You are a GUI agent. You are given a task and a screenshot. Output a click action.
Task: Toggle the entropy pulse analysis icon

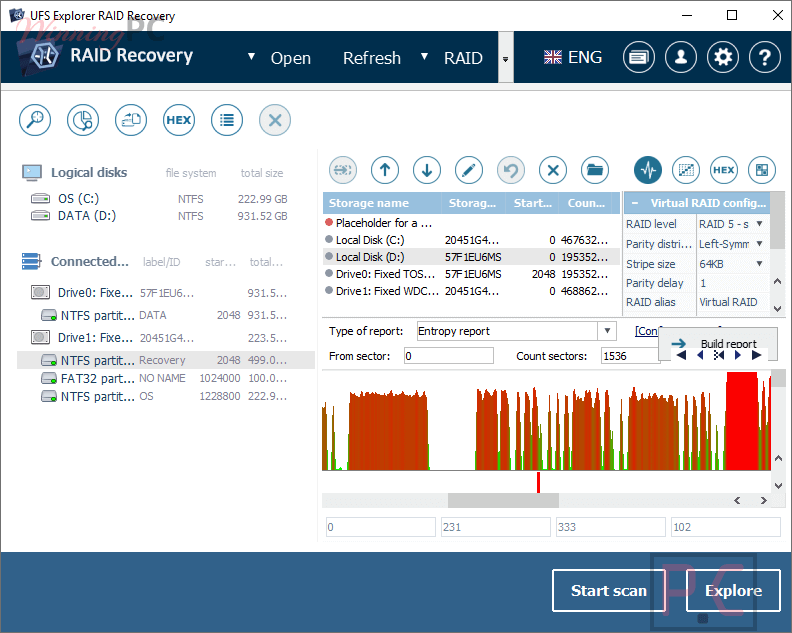(648, 170)
